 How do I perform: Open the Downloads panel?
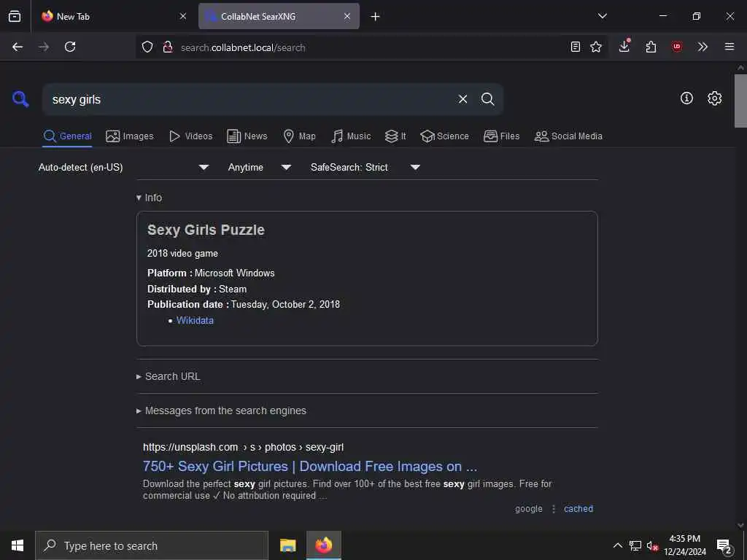pos(624,46)
